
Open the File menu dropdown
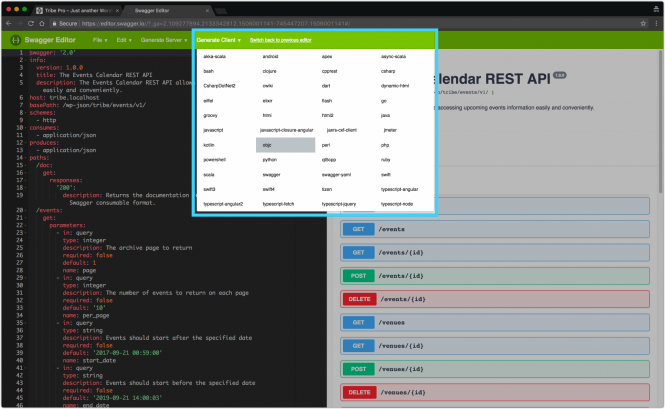[100, 40]
